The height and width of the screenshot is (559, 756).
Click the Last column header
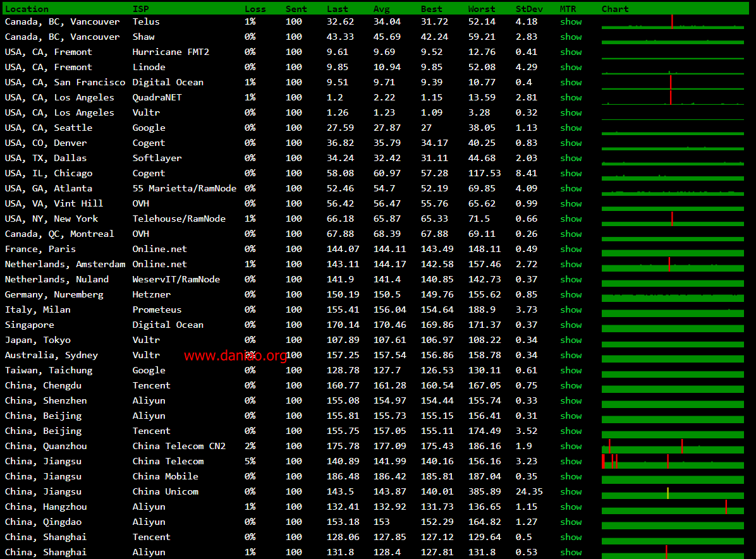click(x=337, y=9)
